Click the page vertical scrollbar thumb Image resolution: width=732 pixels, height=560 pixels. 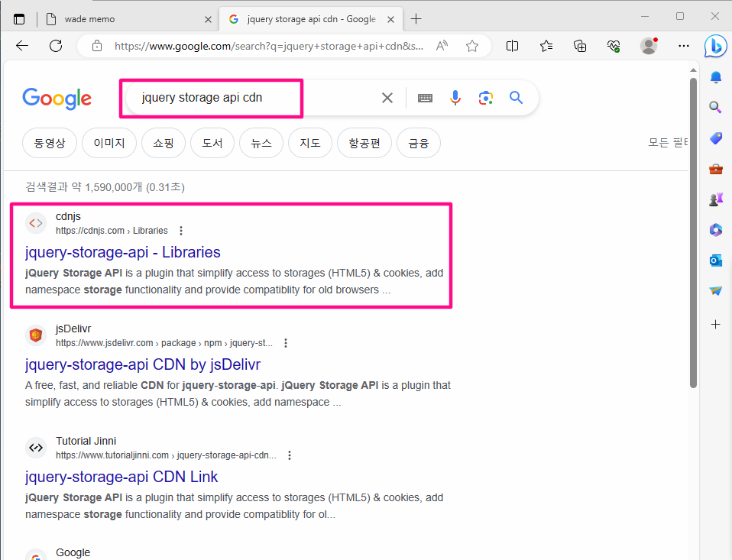click(693, 233)
